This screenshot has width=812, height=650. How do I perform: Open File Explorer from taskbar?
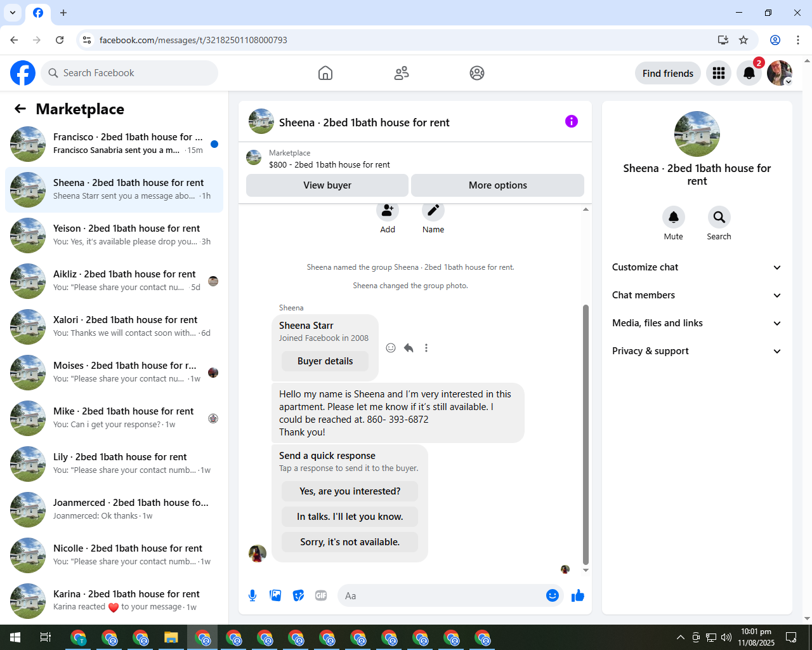[171, 637]
